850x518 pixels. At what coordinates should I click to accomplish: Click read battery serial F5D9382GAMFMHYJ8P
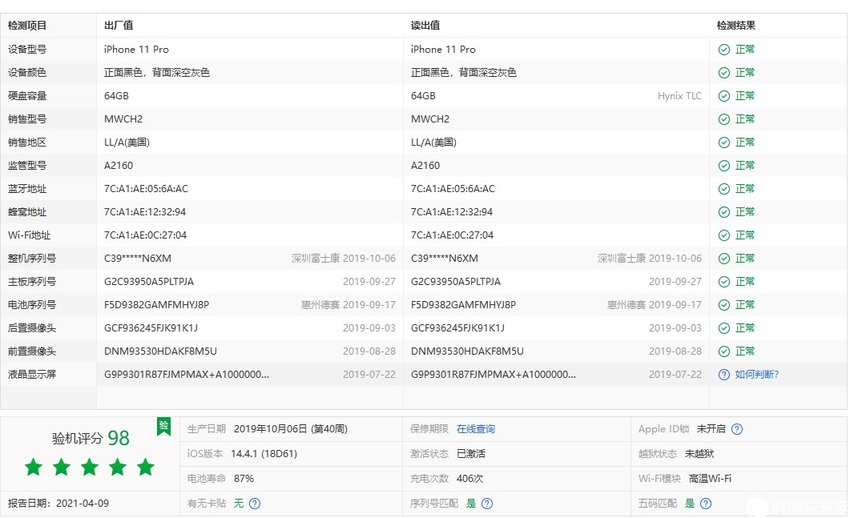[463, 305]
